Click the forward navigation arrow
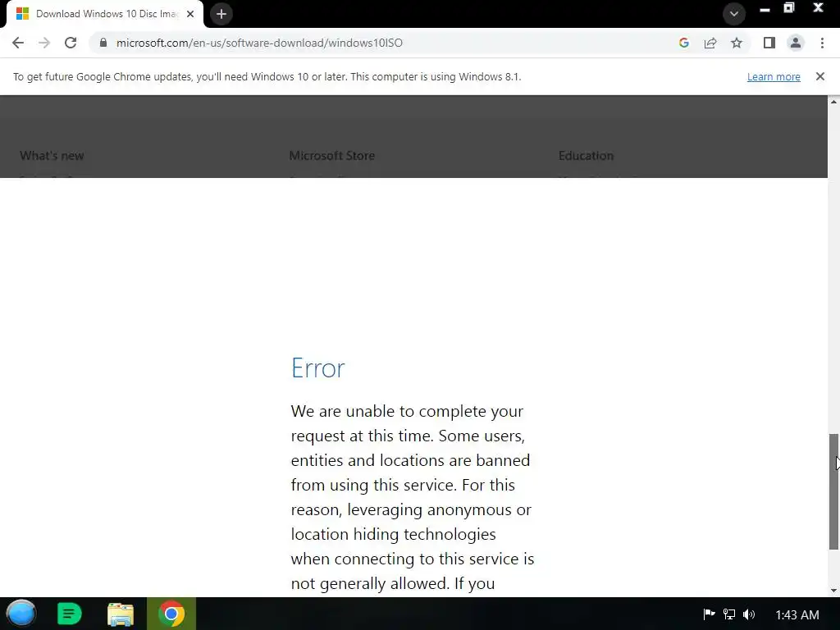Screen dimensions: 840x630 [x=44, y=43]
